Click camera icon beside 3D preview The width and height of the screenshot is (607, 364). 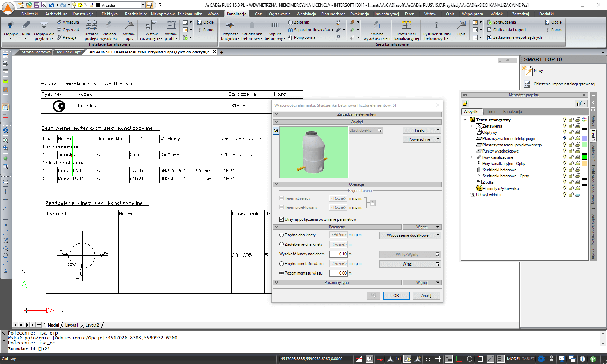tap(276, 130)
